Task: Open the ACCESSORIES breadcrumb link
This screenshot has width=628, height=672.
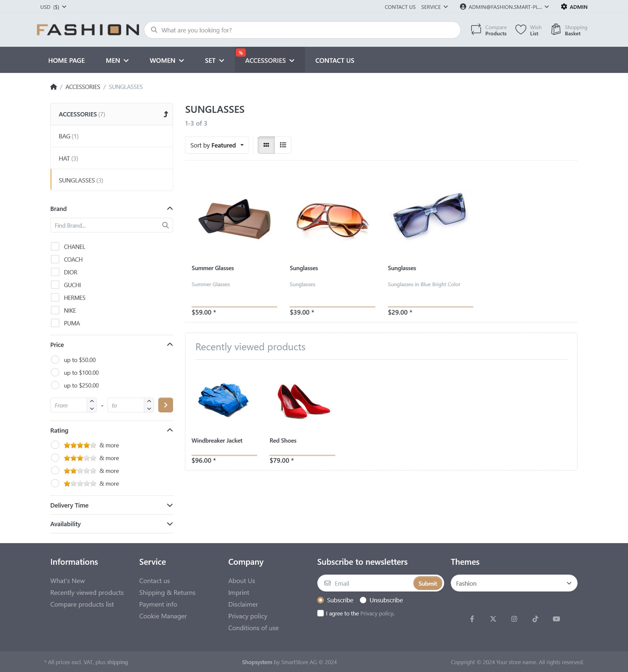Action: coord(82,87)
